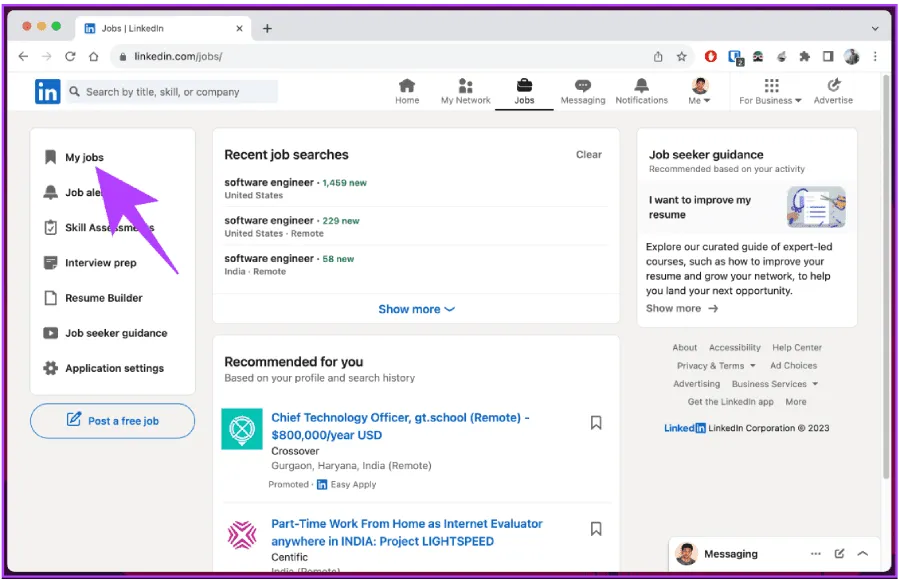Open Resume Builder from sidebar
Image resolution: width=899 pixels, height=580 pixels.
coord(103,298)
